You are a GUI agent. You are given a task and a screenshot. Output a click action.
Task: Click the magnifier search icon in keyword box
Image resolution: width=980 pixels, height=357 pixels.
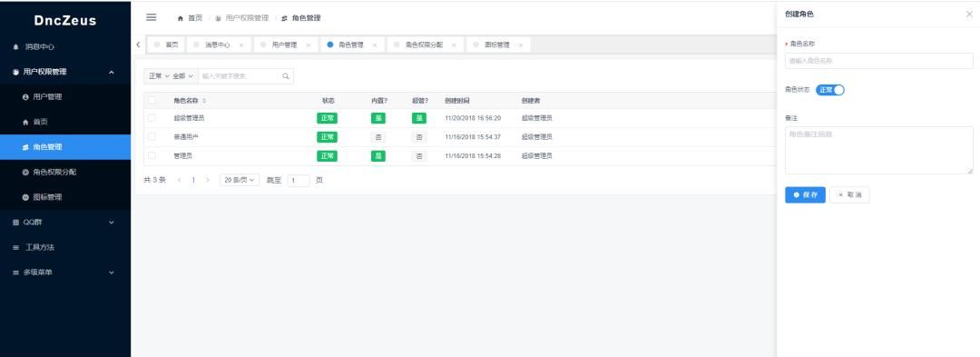tap(286, 76)
